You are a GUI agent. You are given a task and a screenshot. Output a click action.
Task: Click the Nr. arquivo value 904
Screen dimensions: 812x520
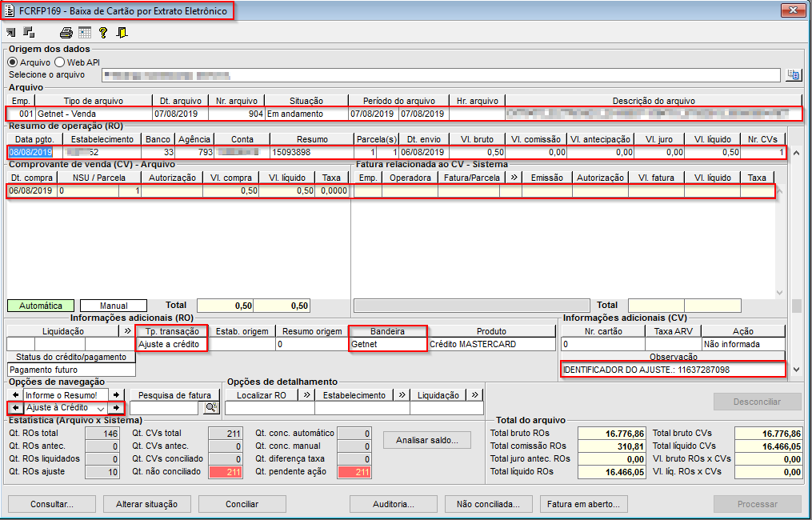236,114
